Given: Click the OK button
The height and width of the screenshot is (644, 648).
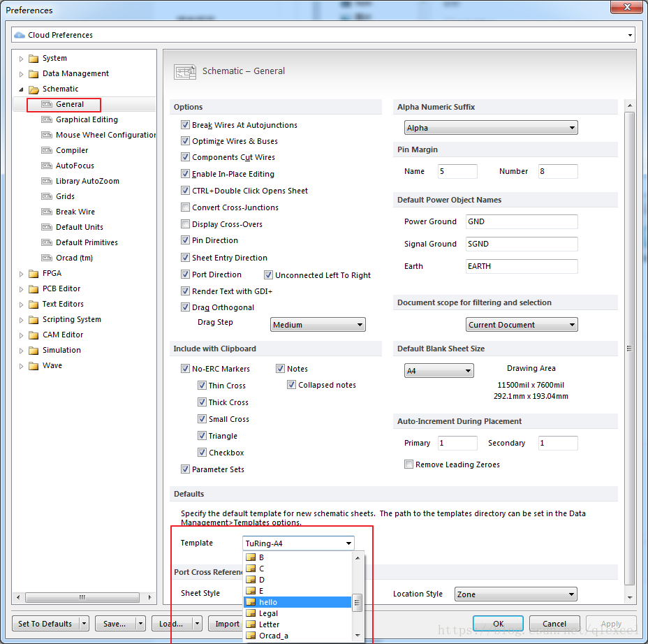Looking at the screenshot, I should [497, 624].
